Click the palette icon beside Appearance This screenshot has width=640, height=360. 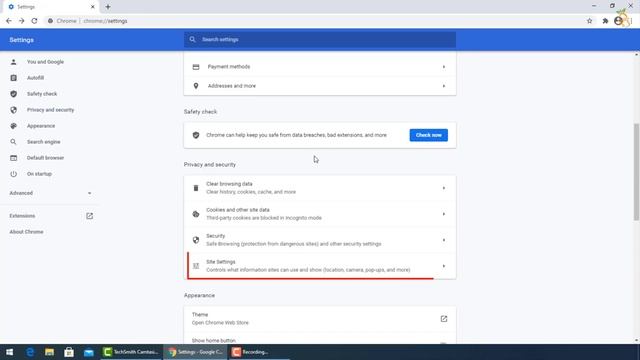point(13,126)
